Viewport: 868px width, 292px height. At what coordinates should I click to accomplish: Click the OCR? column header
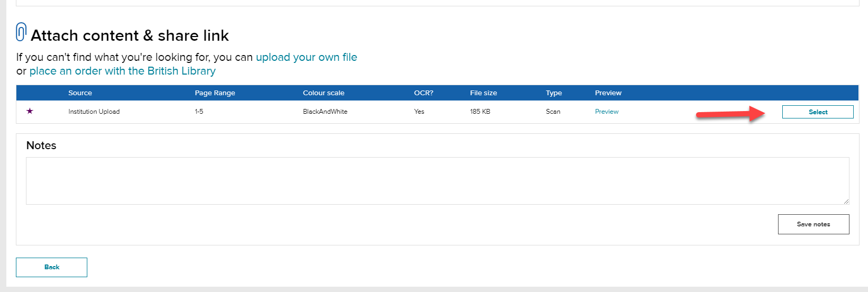(423, 93)
